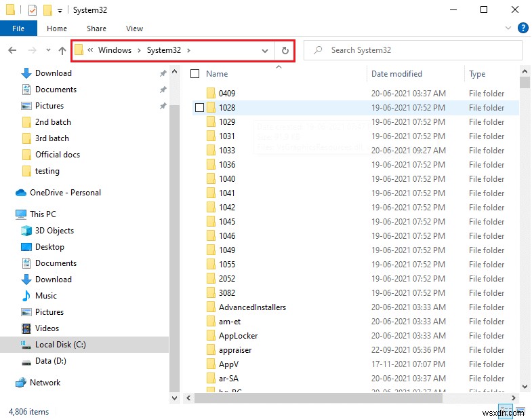The image size is (532, 420).
Task: Click the Properties checkmark icon in title bar
Action: pos(33,10)
